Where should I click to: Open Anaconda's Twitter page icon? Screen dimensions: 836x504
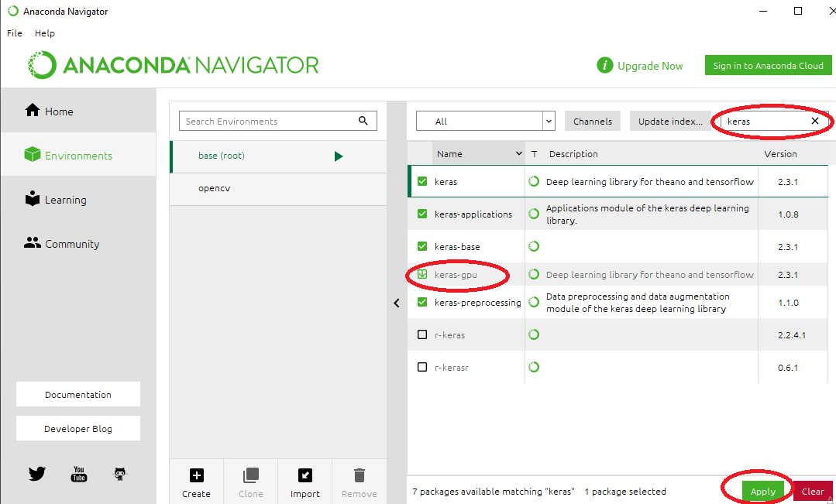(x=36, y=474)
